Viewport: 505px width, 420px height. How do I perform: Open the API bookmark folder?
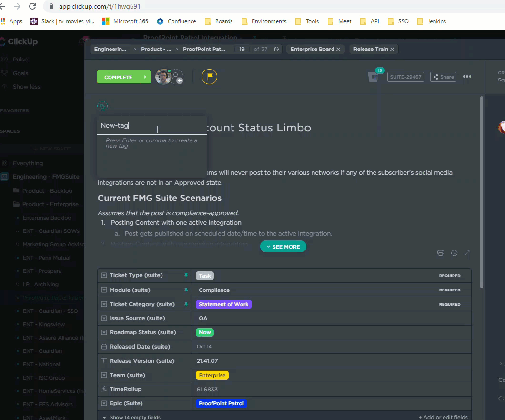point(370,21)
